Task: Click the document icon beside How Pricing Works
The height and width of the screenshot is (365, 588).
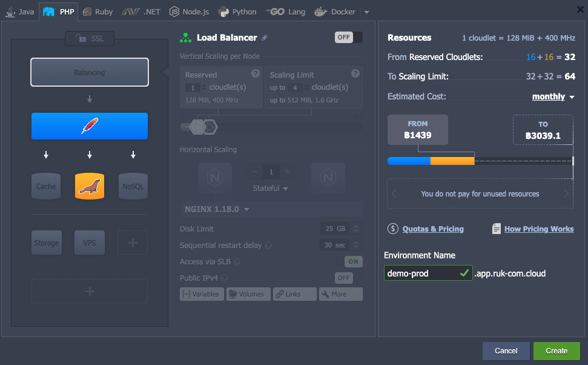Action: (496, 229)
